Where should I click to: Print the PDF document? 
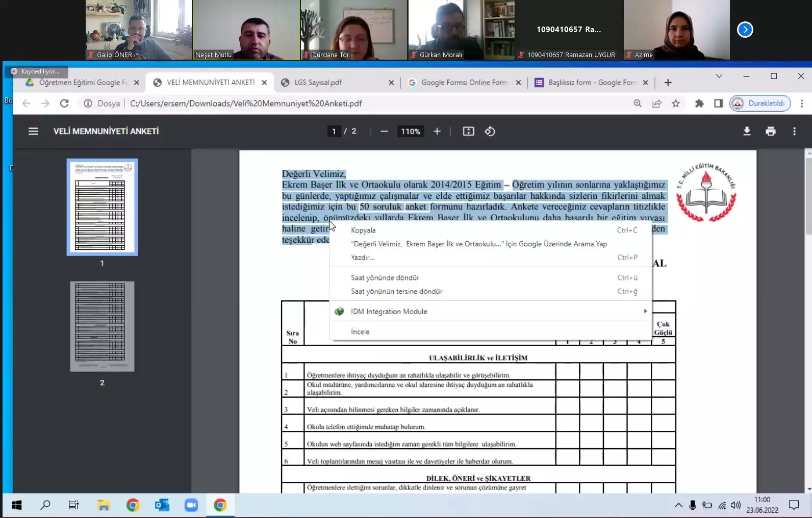[771, 132]
